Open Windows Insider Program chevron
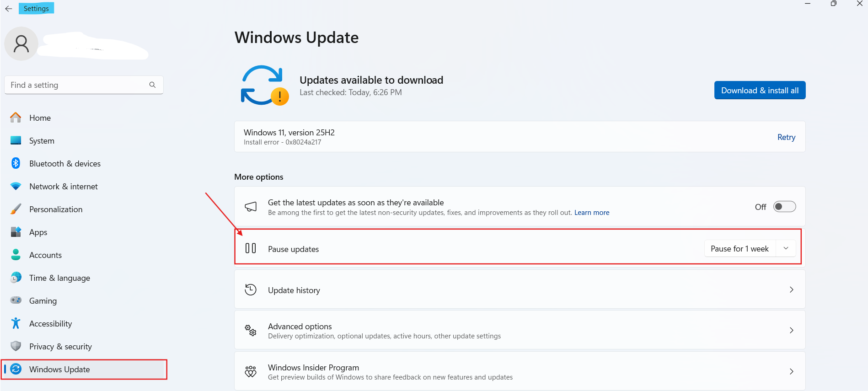This screenshot has height=391, width=868. pyautogui.click(x=792, y=371)
